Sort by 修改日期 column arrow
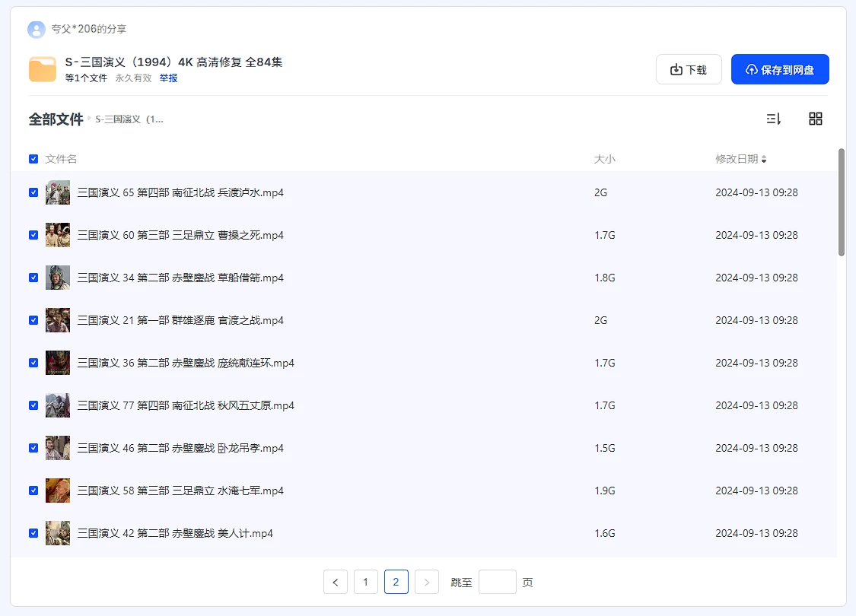The height and width of the screenshot is (616, 856). tap(764, 160)
